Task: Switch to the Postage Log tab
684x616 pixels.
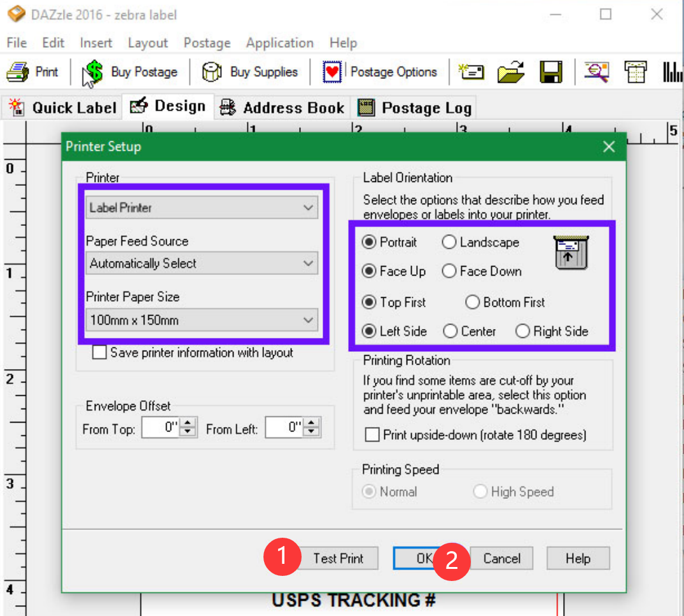Action: pos(414,108)
